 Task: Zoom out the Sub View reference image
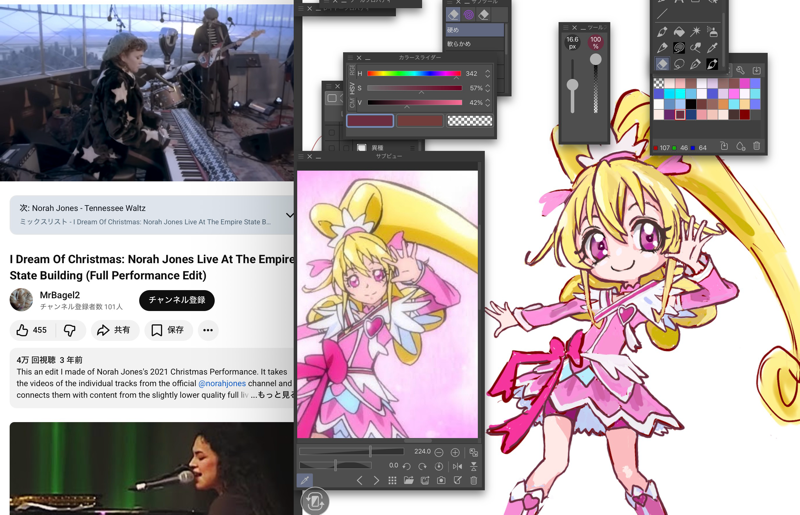[439, 452]
